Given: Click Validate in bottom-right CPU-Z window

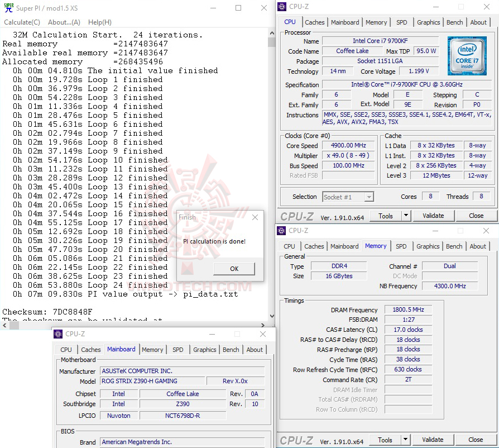Looking at the screenshot, I should 433,440.
